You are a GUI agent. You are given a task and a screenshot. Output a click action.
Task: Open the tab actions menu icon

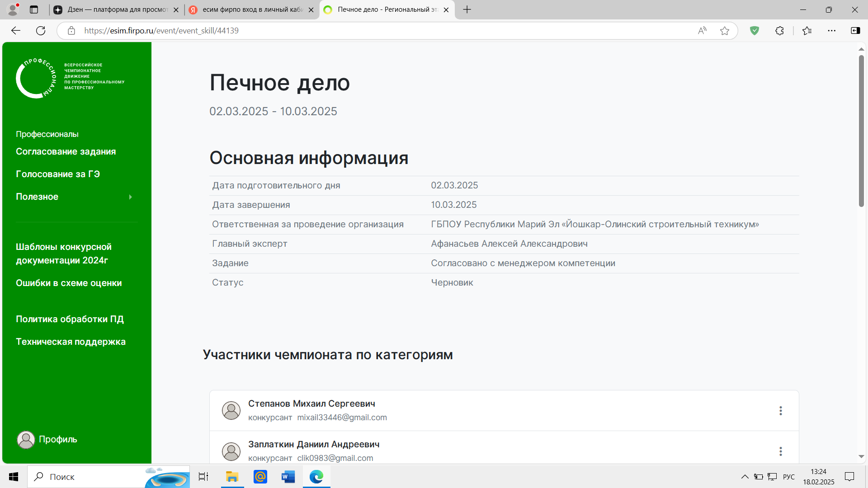[x=34, y=9]
